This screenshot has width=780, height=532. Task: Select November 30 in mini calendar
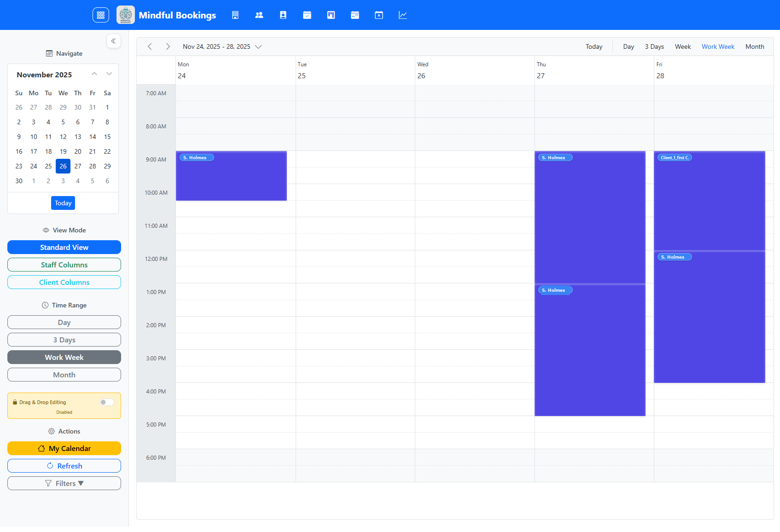tap(19, 181)
